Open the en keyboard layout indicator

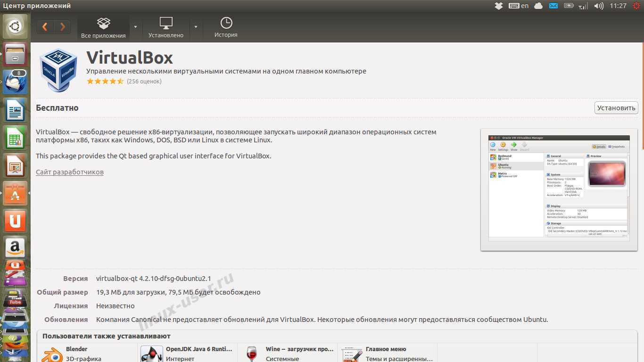pyautogui.click(x=519, y=6)
